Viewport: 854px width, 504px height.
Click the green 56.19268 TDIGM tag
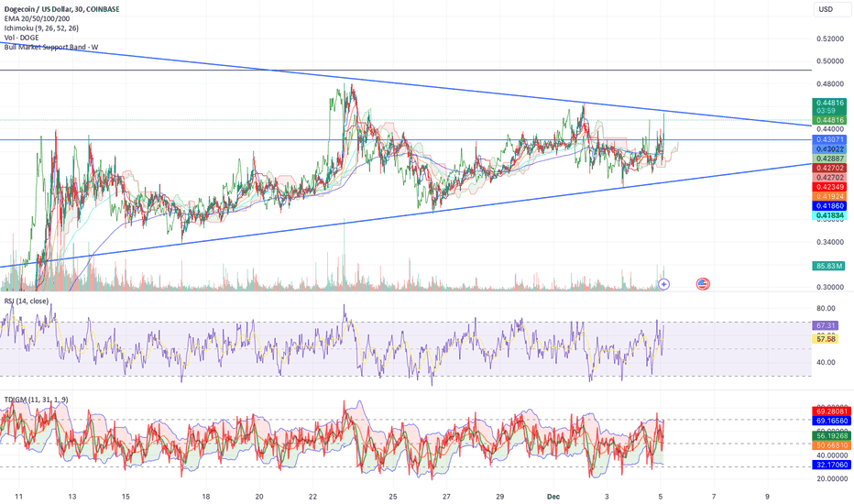click(831, 435)
